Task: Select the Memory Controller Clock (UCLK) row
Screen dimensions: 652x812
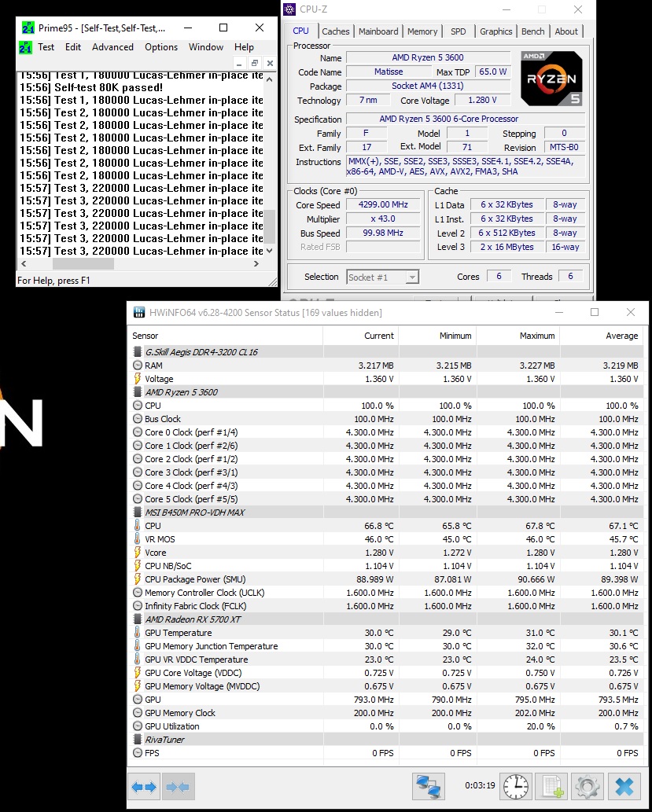Action: pyautogui.click(x=385, y=593)
